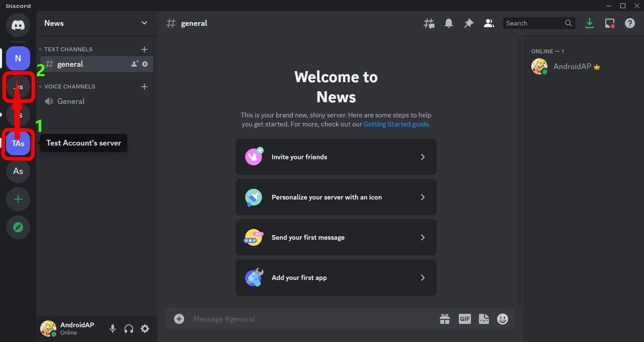The height and width of the screenshot is (342, 644).
Task: Open the Getting Started guide link
Action: [x=396, y=124]
